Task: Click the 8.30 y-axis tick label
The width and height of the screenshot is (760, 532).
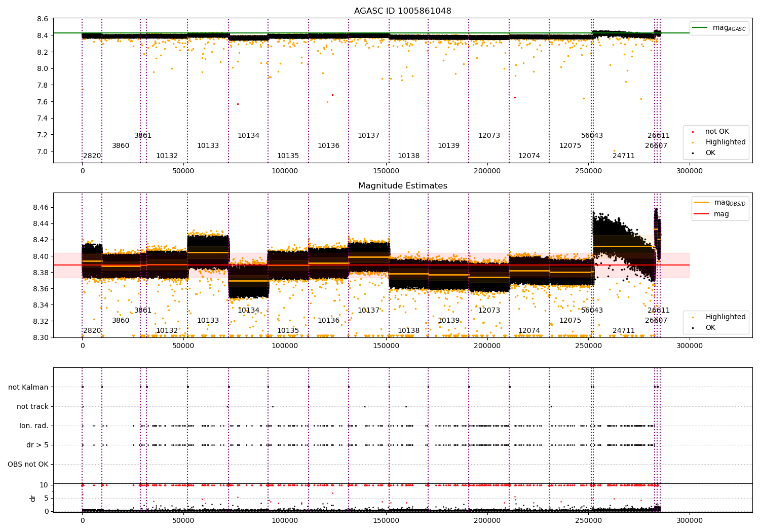Action: pos(41,337)
